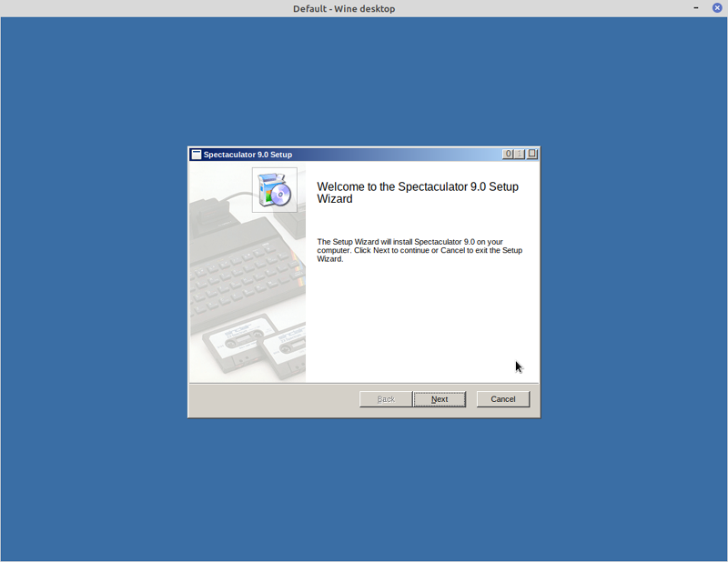This screenshot has width=728, height=562.
Task: Click the 'Default - Wine desktop' title bar
Action: click(x=344, y=8)
